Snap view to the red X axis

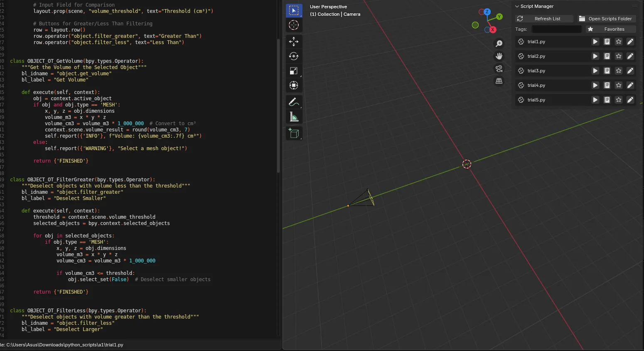pos(493,30)
